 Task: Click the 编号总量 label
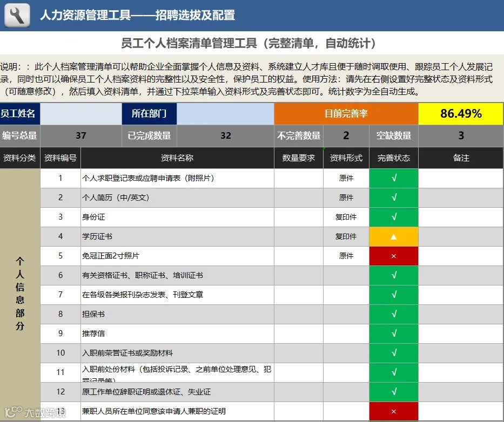coord(20,136)
